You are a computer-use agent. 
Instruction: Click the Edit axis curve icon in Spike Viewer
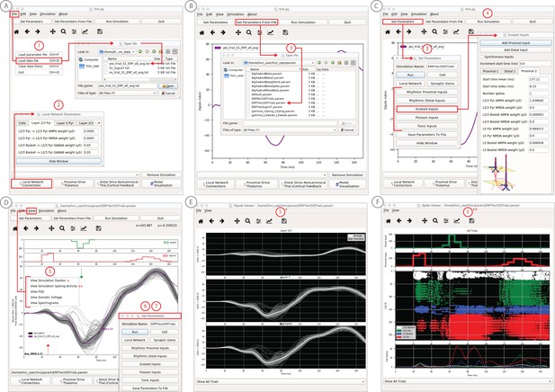click(x=457, y=221)
